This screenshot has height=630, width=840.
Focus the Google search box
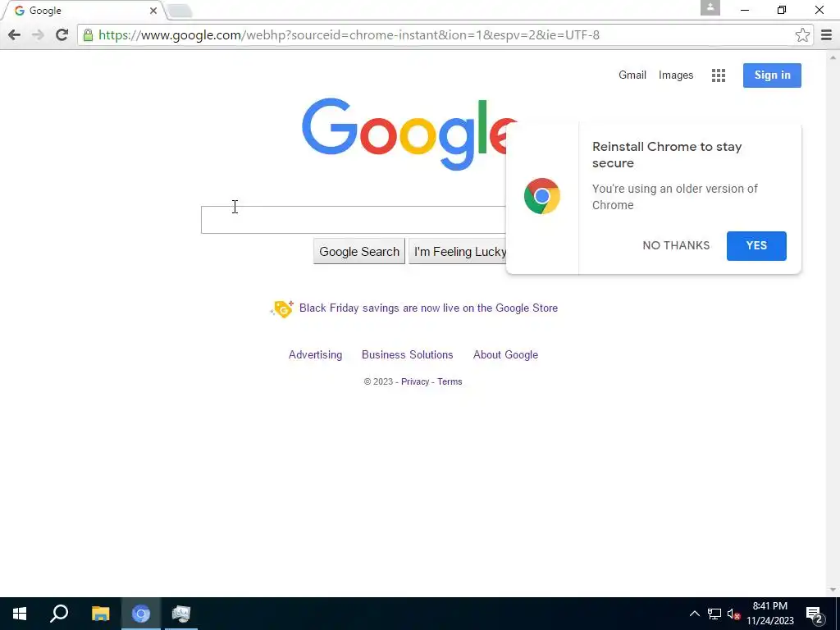(353, 220)
